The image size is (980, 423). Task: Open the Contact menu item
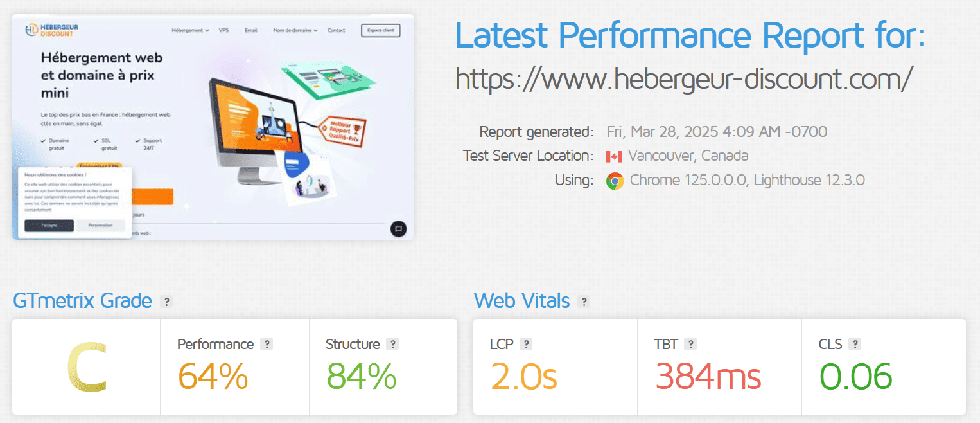pyautogui.click(x=336, y=30)
